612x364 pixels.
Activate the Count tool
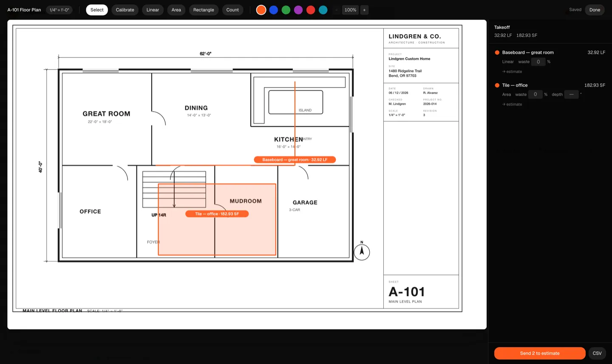tap(232, 10)
